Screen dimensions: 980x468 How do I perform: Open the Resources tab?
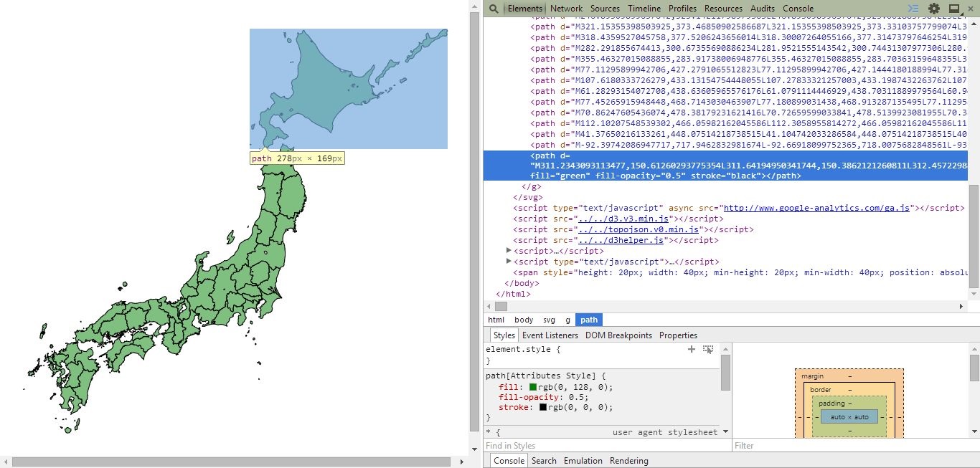point(723,9)
